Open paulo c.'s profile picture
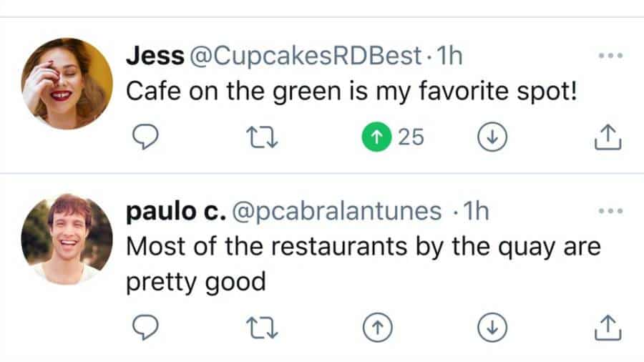 tap(67, 238)
